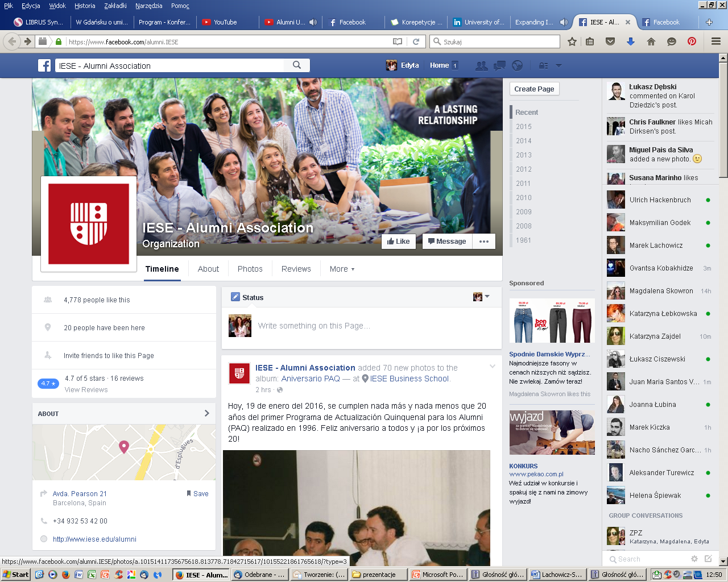Jump to 1961 in the timeline
728x582 pixels.
(524, 240)
